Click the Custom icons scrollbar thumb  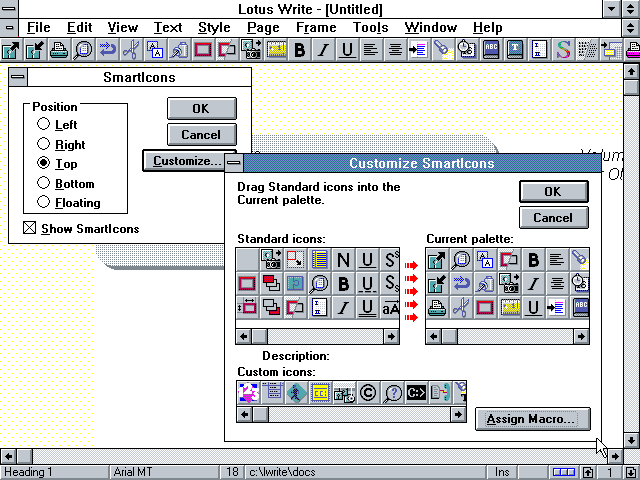(x=260, y=414)
